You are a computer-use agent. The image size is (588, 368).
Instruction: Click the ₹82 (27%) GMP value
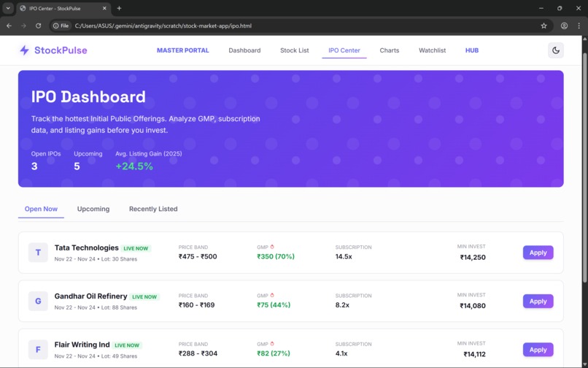pyautogui.click(x=274, y=353)
